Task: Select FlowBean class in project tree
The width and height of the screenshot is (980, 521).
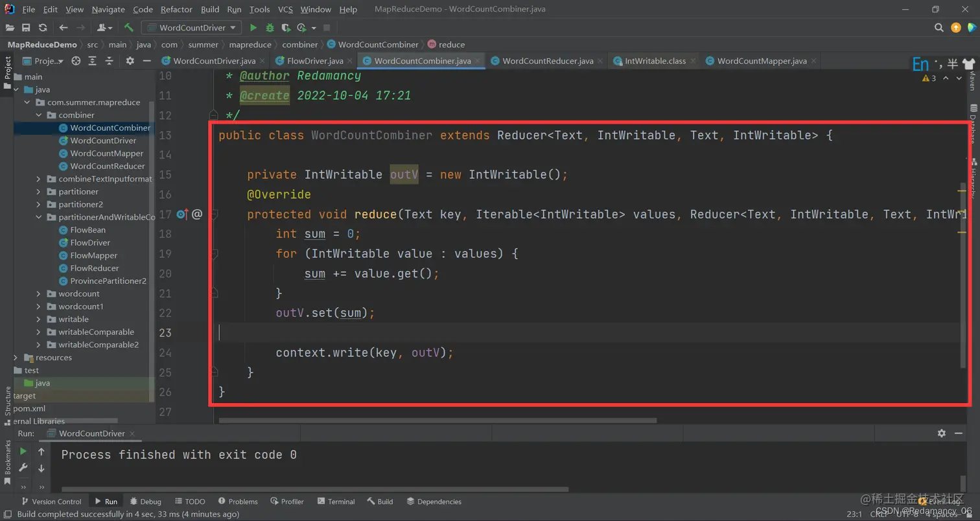Action: point(82,230)
